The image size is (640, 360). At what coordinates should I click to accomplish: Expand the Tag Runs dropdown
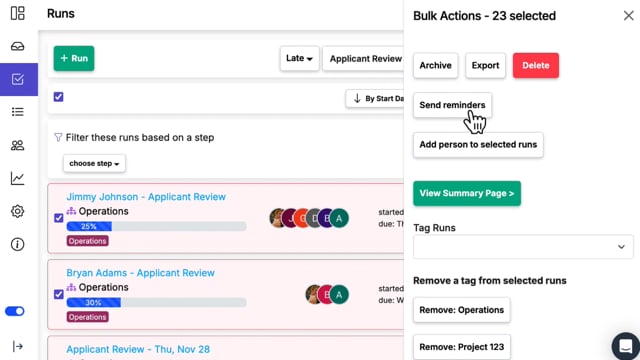tap(523, 247)
